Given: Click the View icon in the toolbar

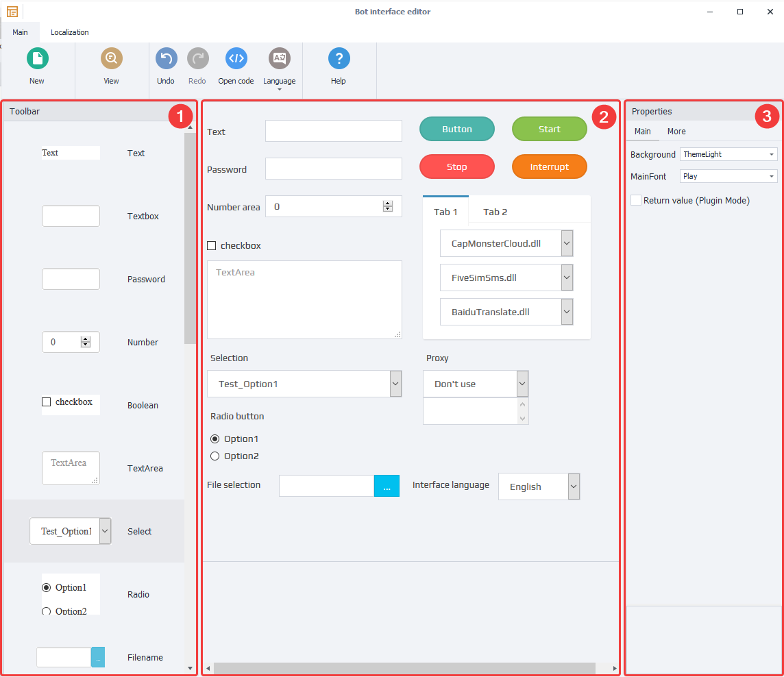Looking at the screenshot, I should click(x=111, y=58).
